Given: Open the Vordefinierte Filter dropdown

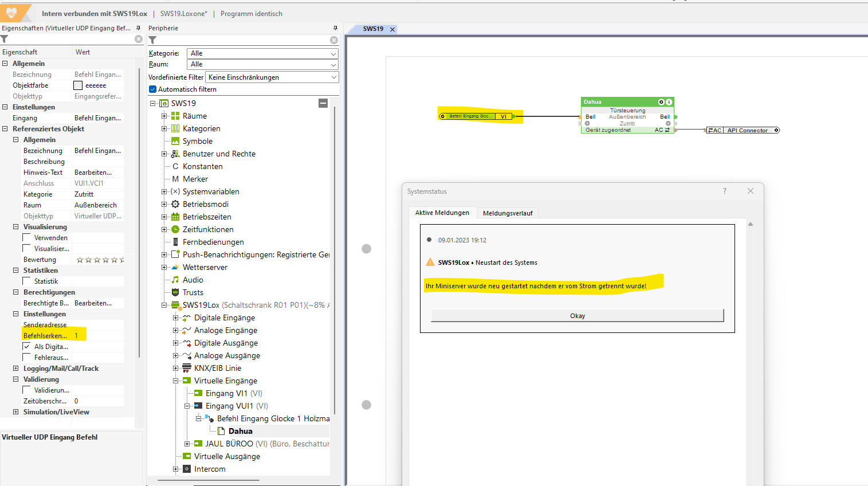Looking at the screenshot, I should [272, 77].
